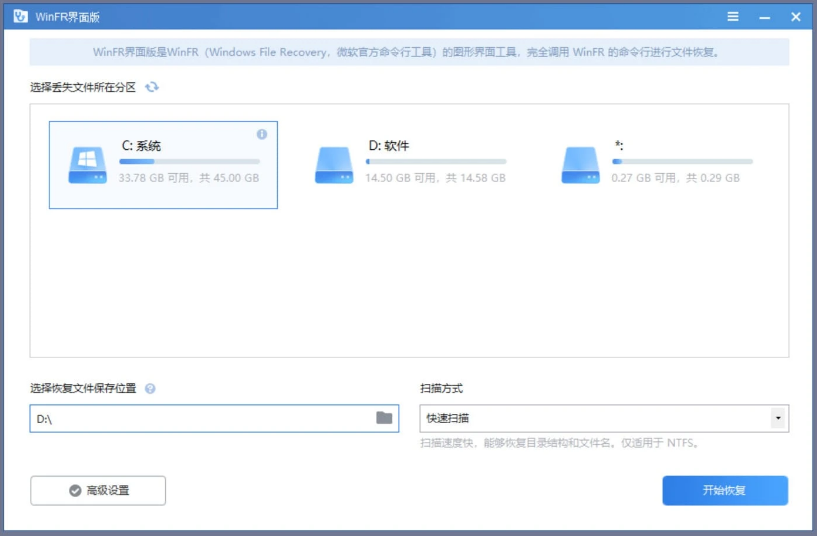
Task: Select the C: 系统 drive icon
Action: point(87,164)
